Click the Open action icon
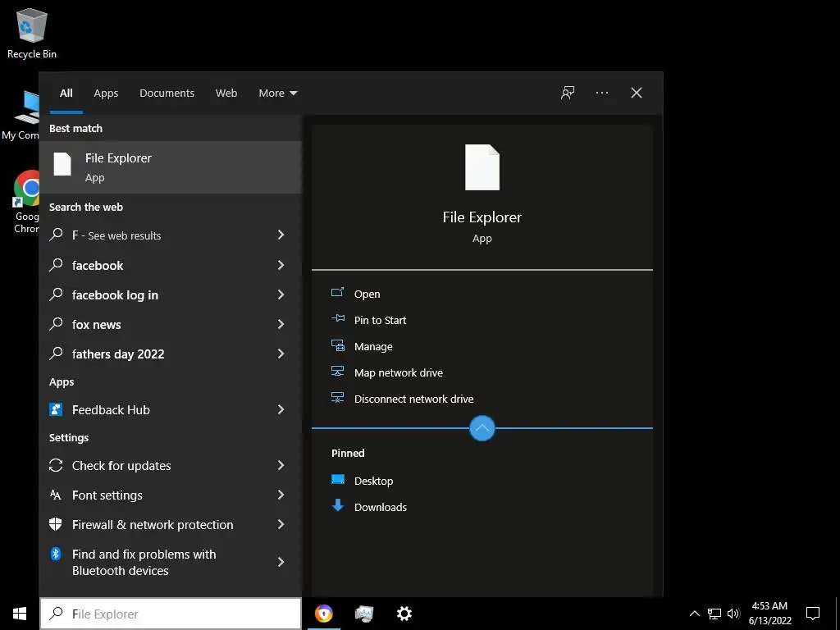Screen dimensions: 840x630 coord(337,293)
